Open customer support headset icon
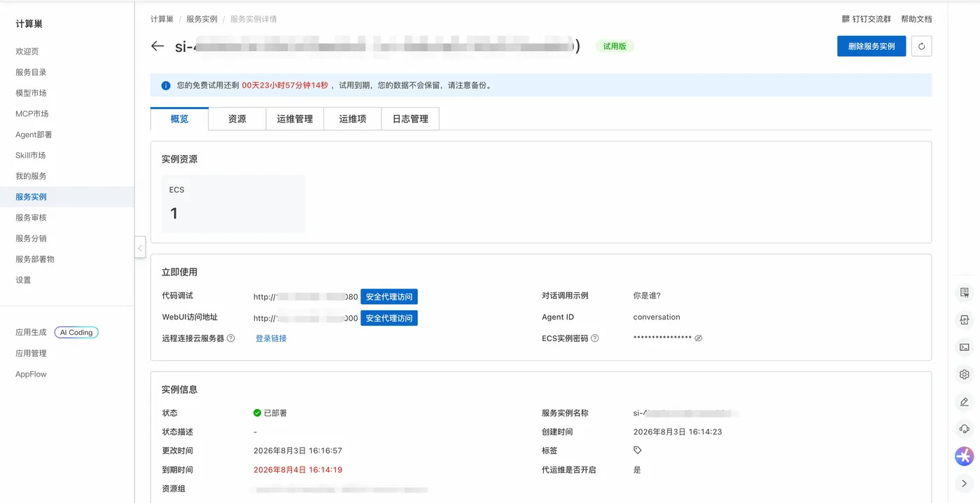This screenshot has width=980, height=503. coord(965,429)
